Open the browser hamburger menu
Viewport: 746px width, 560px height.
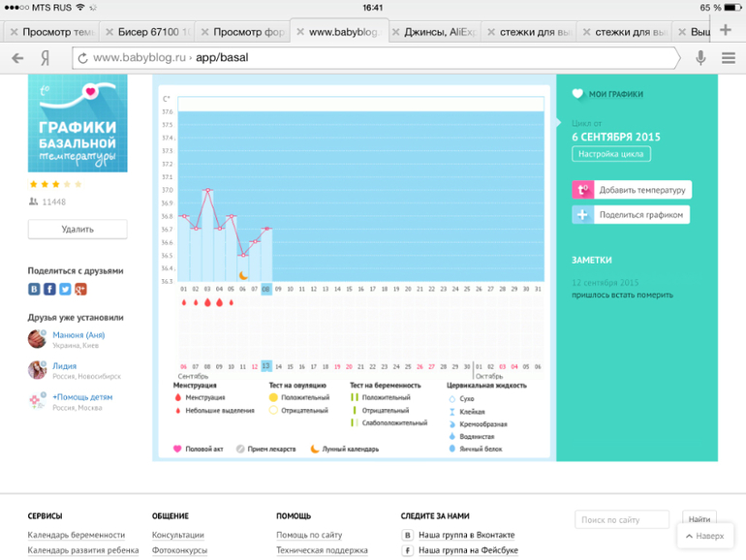click(729, 58)
